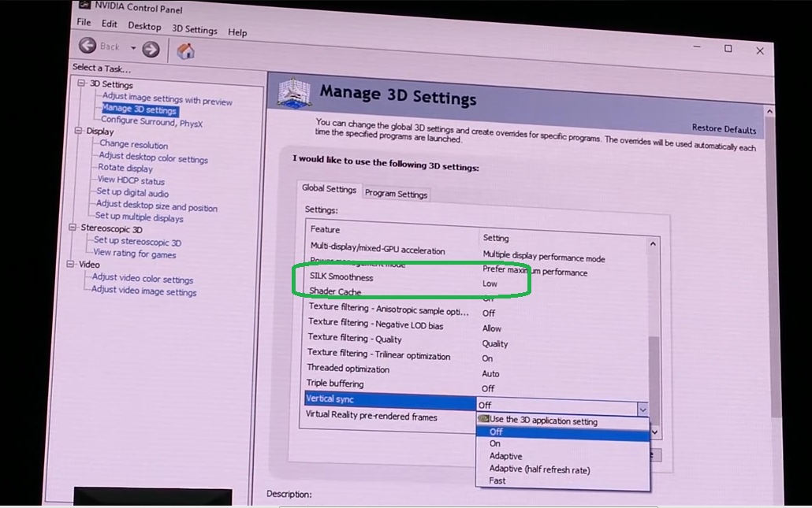Click Multiple display performance mode value
Image resolution: width=812 pixels, height=508 pixels.
[x=544, y=257]
